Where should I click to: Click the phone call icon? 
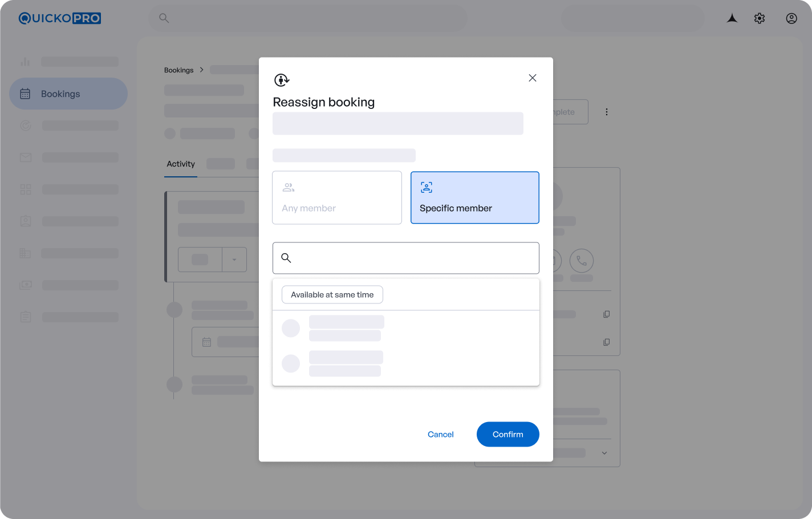pos(581,261)
